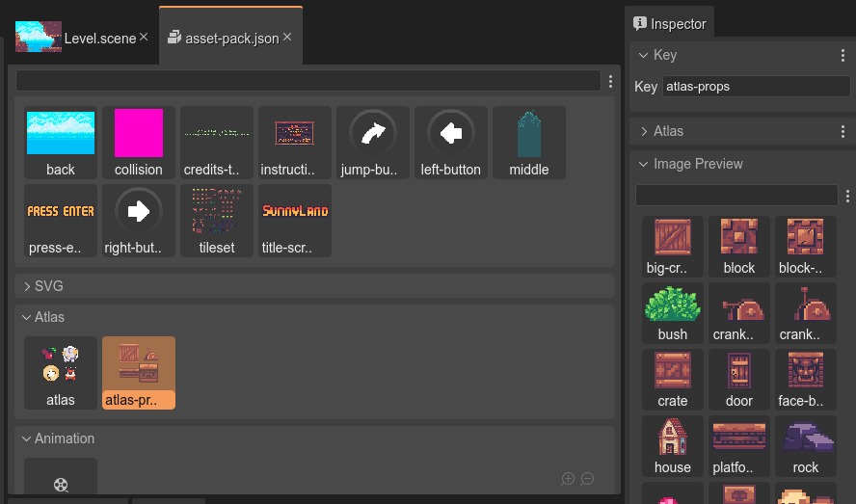Zoom in the asset pack view

pyautogui.click(x=568, y=479)
